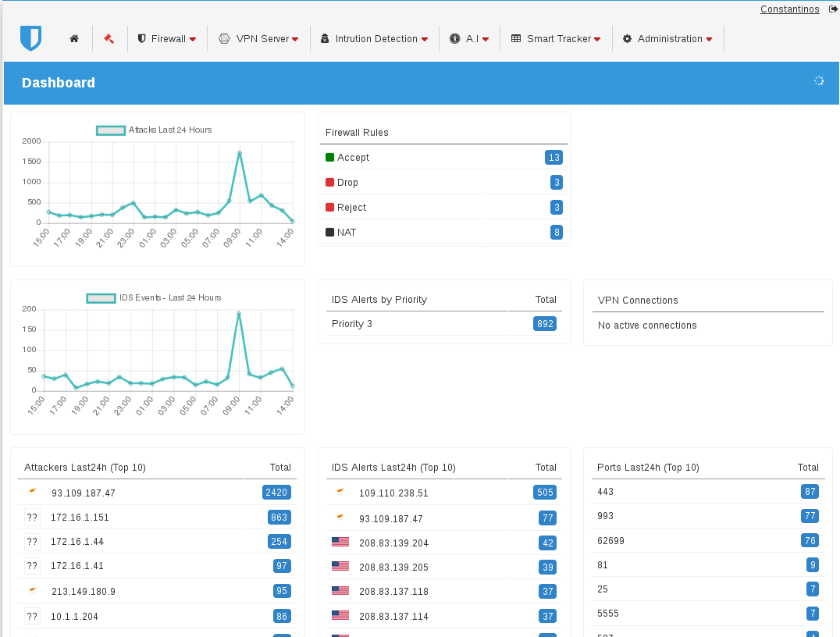Click the 'No active connections' text
840x637 pixels.
(647, 326)
